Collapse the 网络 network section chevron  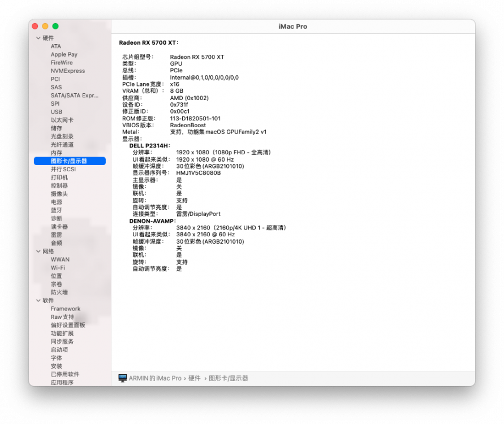click(x=38, y=251)
